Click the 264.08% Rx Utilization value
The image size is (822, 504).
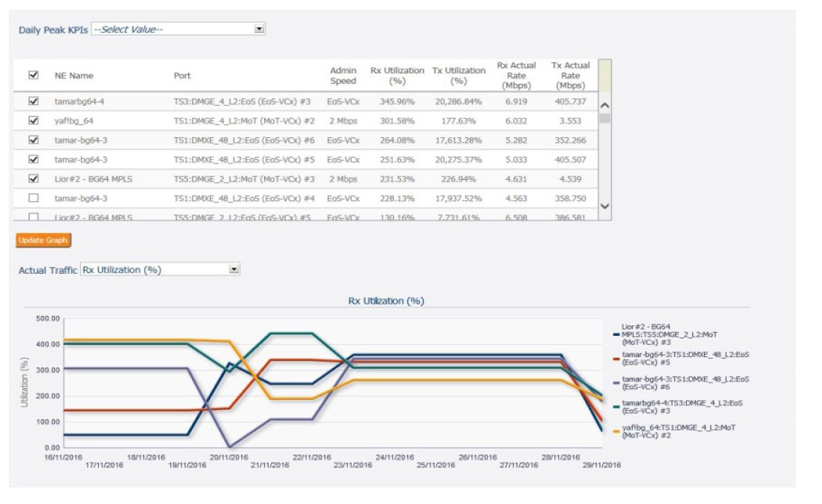tap(397, 140)
